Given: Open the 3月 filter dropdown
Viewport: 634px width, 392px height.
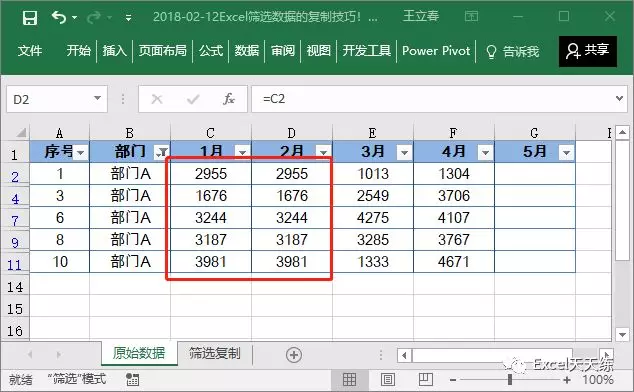Looking at the screenshot, I should pyautogui.click(x=404, y=153).
